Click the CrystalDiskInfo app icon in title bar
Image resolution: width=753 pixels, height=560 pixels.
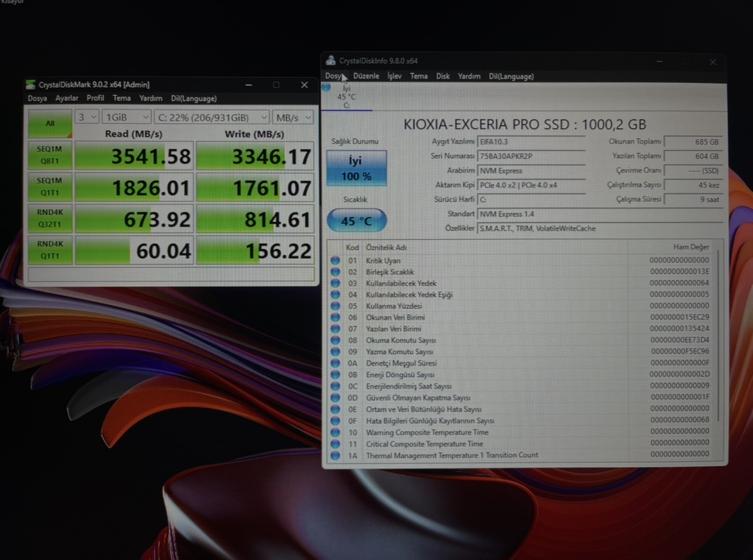coord(330,61)
